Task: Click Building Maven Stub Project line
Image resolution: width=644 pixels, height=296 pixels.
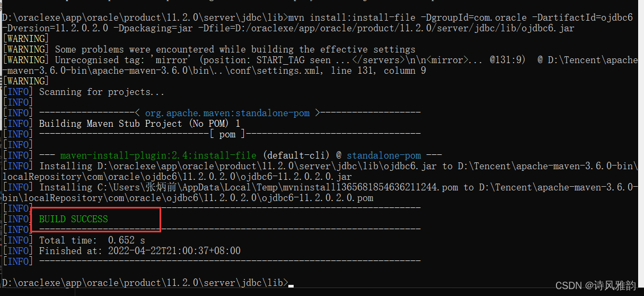Action: coord(139,124)
